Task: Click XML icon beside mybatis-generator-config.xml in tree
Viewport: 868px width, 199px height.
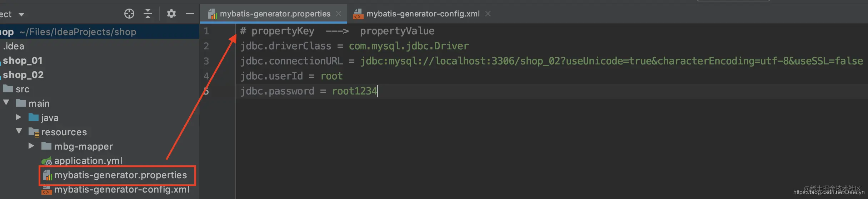Action: (47, 190)
